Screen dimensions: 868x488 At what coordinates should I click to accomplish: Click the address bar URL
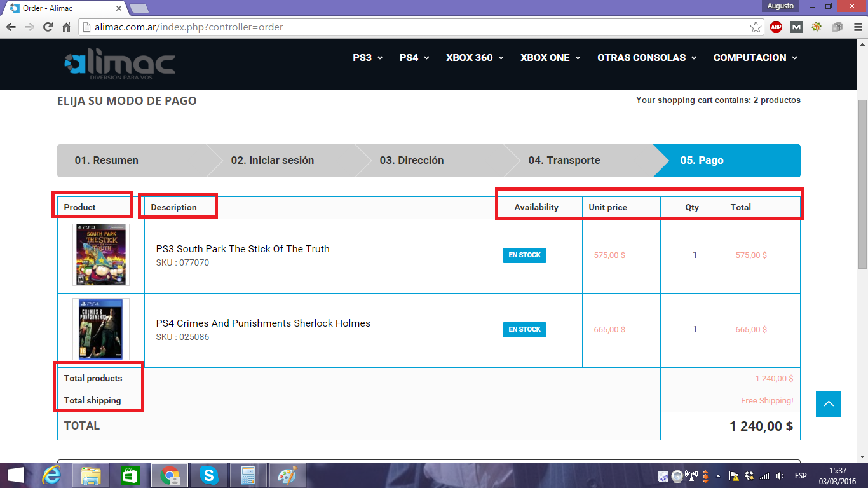pyautogui.click(x=189, y=27)
